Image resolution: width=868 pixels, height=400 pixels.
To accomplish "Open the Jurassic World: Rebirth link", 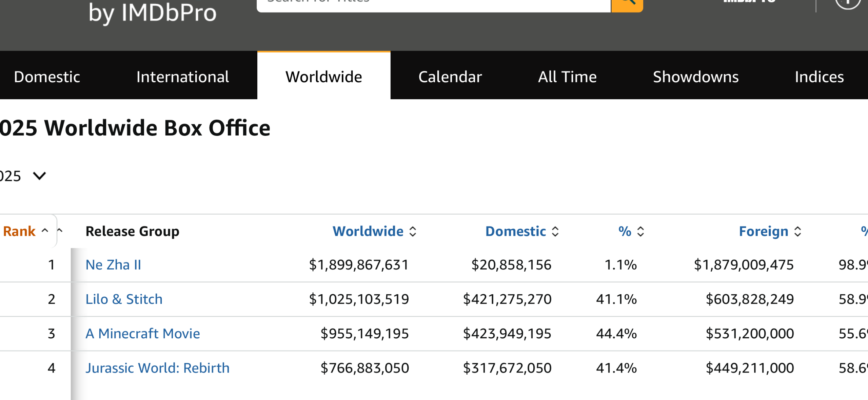I will (158, 368).
